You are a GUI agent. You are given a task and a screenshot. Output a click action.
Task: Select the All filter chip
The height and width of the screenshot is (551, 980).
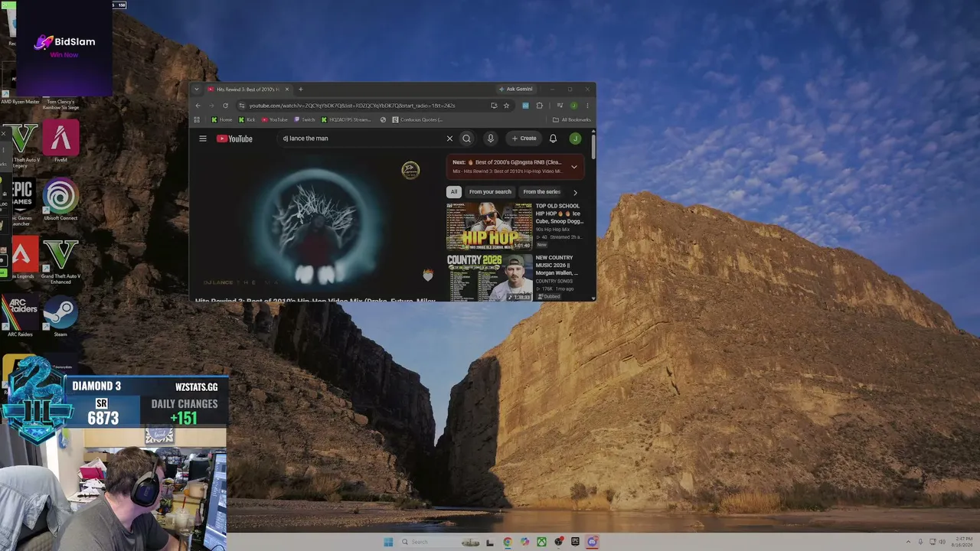pos(454,192)
